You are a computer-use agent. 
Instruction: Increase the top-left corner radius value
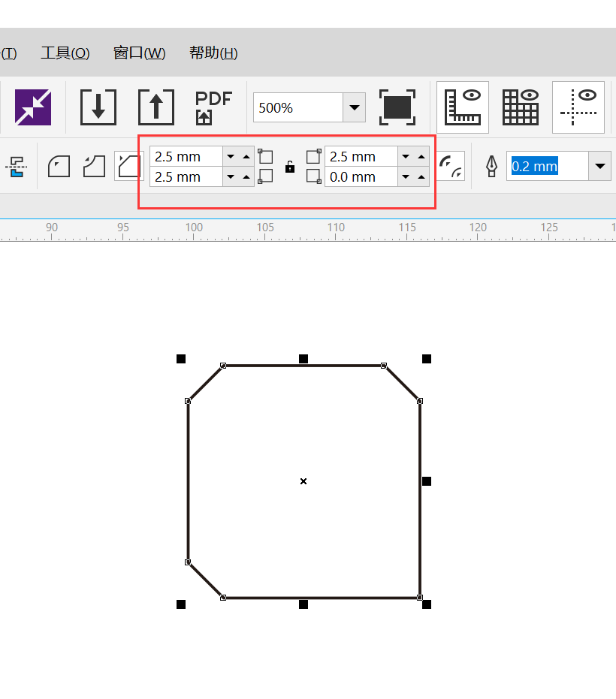[x=246, y=156]
